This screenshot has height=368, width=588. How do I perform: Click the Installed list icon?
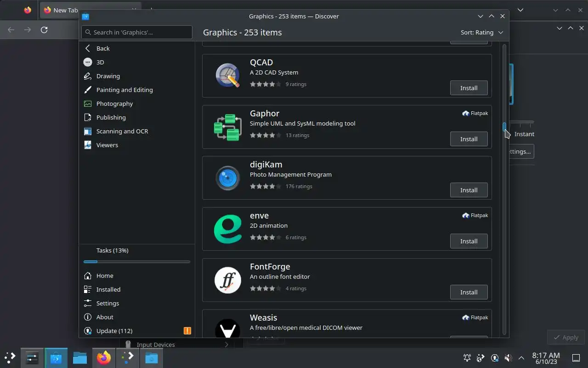pos(88,289)
